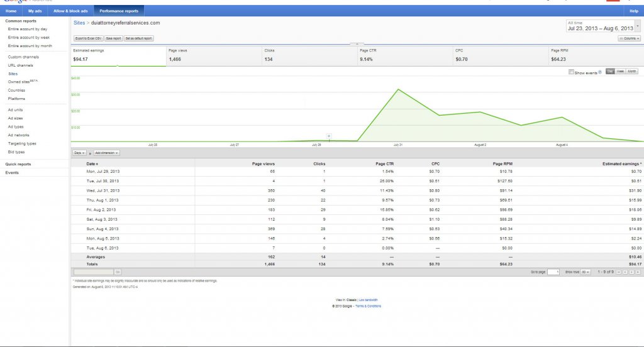Go to first page of results

click(619, 272)
